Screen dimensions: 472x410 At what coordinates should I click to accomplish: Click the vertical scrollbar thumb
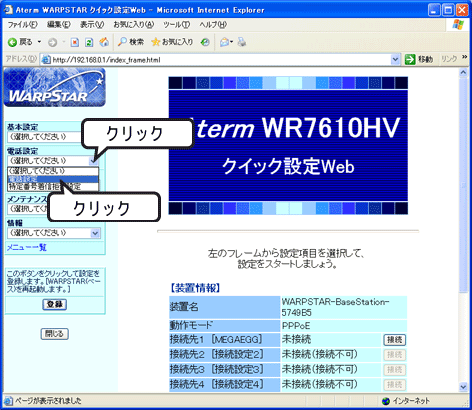[x=464, y=185]
